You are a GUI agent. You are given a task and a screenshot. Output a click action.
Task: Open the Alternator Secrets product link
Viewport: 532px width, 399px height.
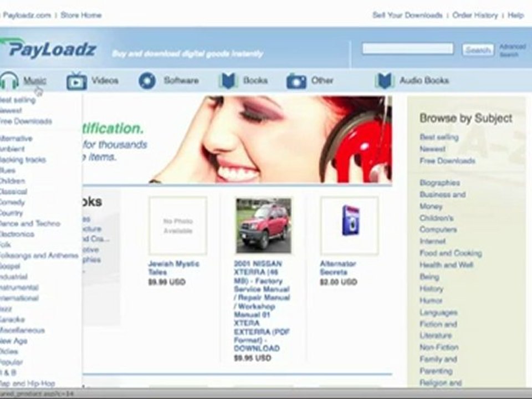(338, 268)
